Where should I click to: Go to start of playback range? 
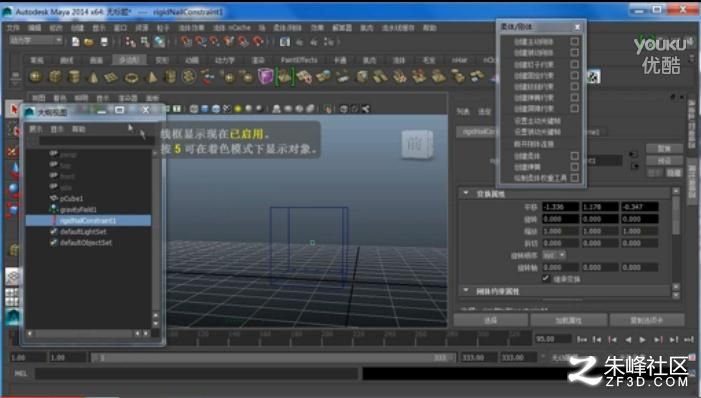pyautogui.click(x=582, y=340)
